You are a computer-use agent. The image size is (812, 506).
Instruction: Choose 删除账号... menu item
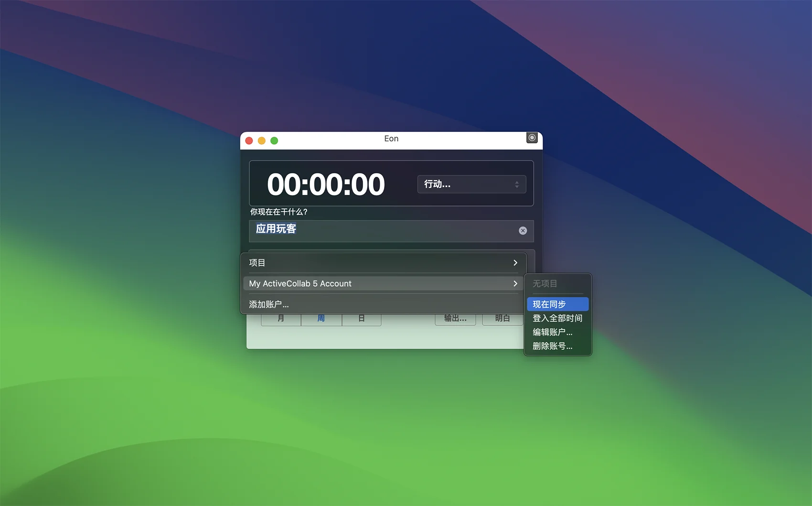click(557, 346)
